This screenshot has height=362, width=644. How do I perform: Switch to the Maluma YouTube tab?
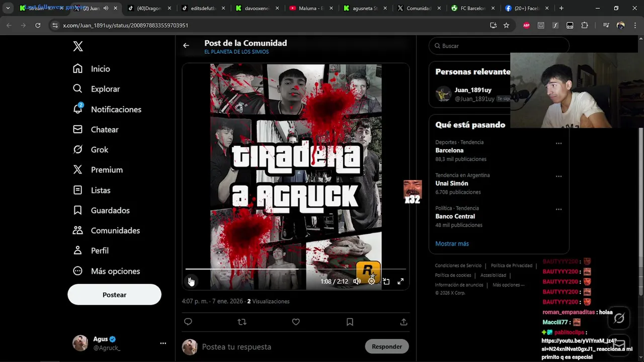[x=312, y=8]
